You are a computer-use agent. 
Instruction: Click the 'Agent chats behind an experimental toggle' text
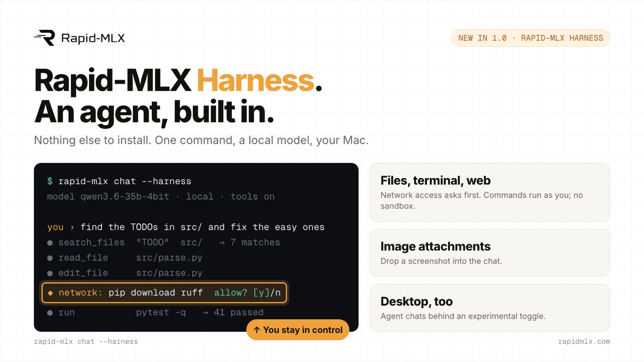click(x=463, y=316)
